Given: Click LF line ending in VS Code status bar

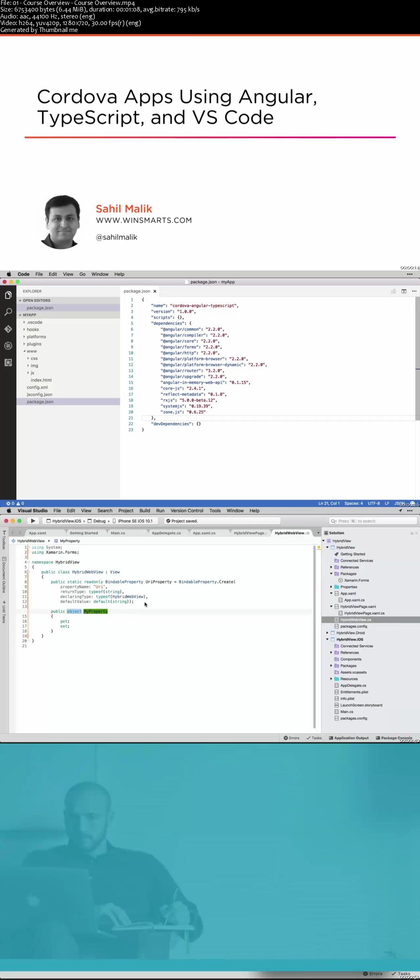Looking at the screenshot, I should [387, 503].
